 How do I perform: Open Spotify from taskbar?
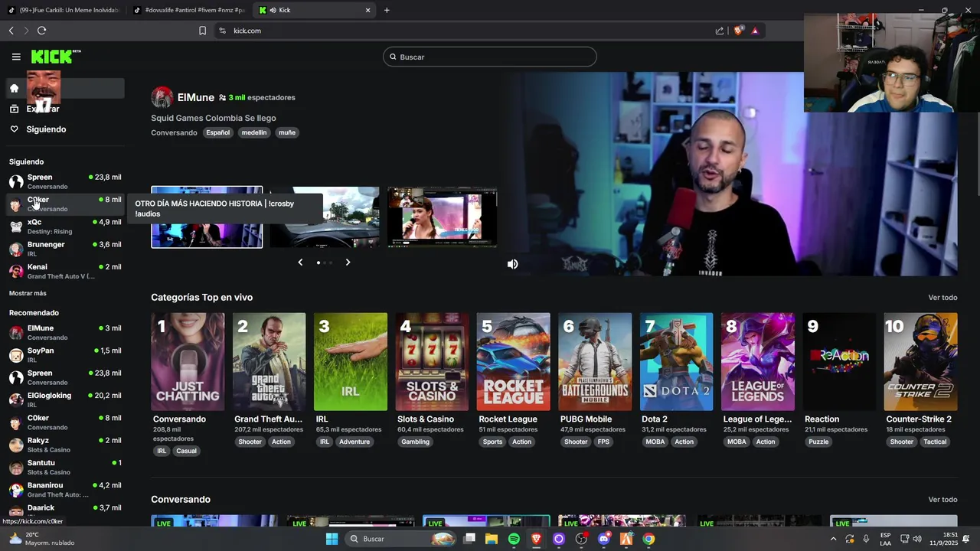tap(514, 539)
